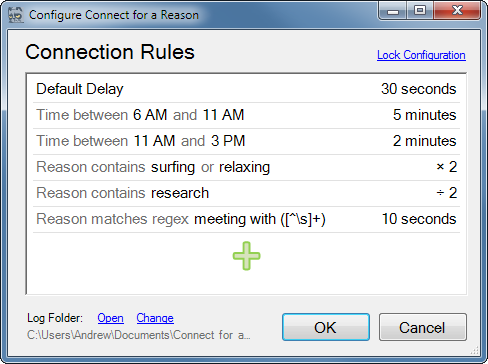Confirm settings with OK button
The image size is (488, 364).
point(326,327)
